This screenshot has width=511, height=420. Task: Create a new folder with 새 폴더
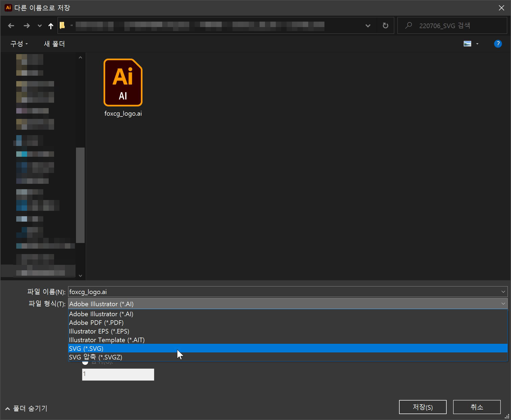pos(54,44)
